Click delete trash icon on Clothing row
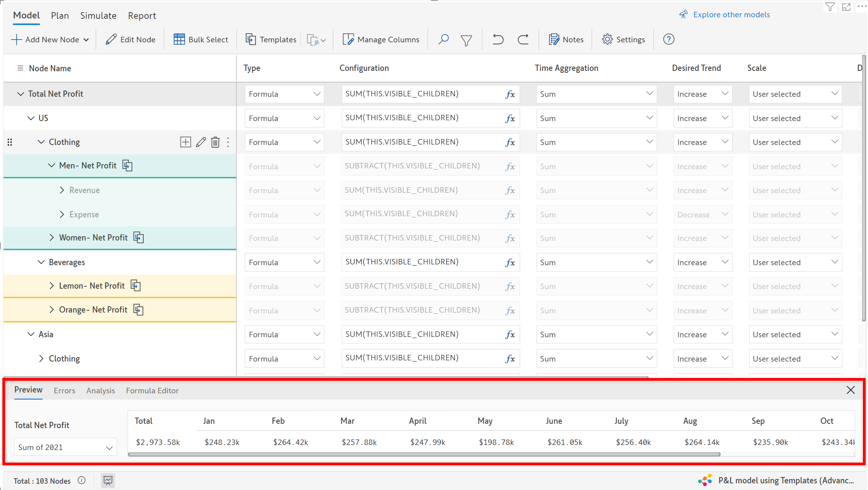Screen dimensions: 868x490 [215, 142]
